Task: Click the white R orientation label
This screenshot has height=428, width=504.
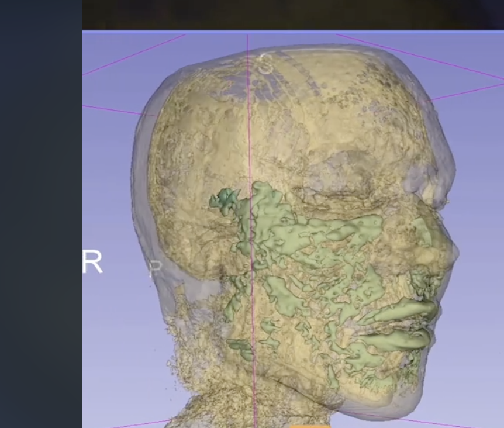Action: click(92, 263)
